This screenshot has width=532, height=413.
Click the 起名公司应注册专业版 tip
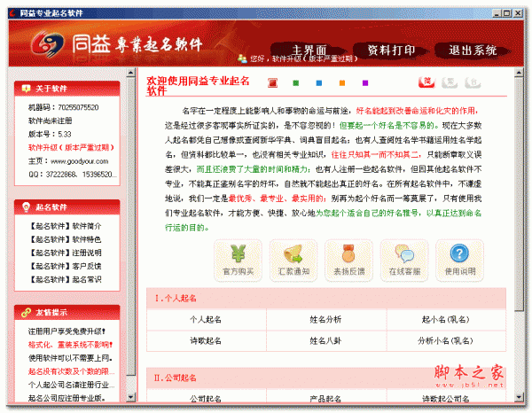click(x=66, y=398)
